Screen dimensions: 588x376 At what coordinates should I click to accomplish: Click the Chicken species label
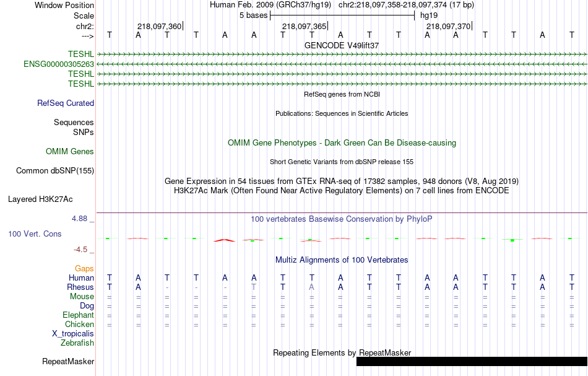[x=79, y=325]
